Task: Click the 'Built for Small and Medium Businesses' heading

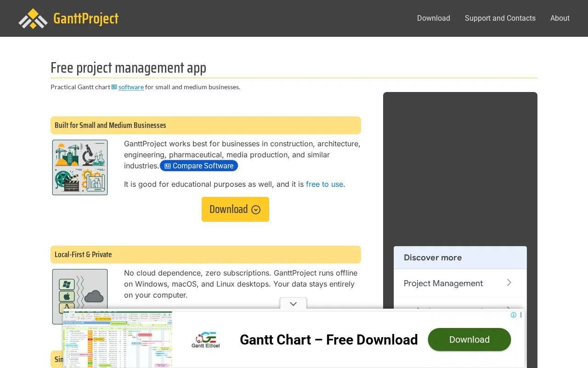Action: 110,125
